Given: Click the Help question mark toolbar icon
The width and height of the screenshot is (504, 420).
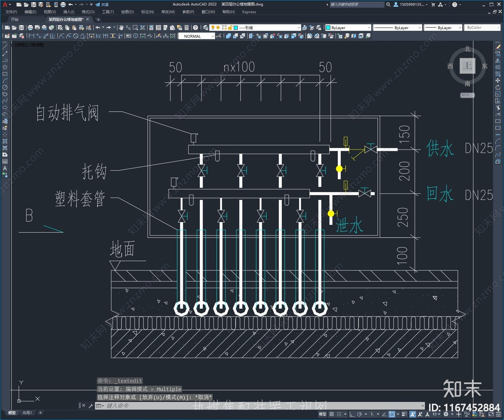Looking at the screenshot, I should (195, 28).
